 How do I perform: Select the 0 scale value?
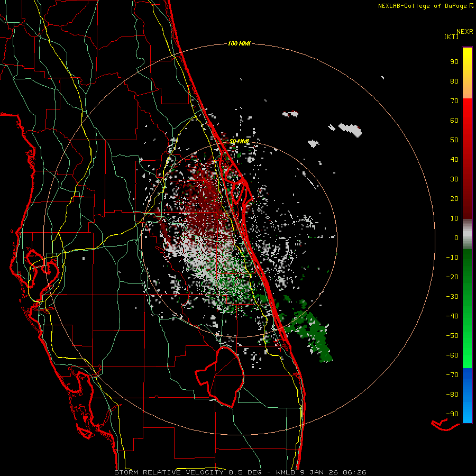coord(456,238)
